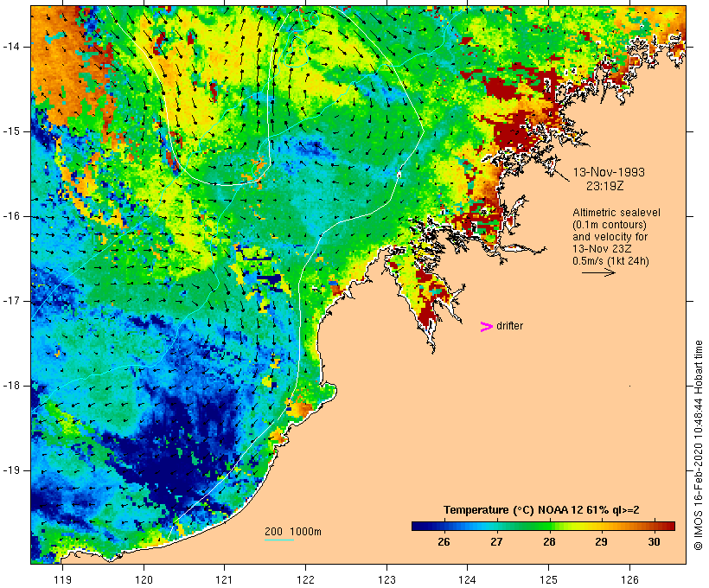Image resolution: width=709 pixels, height=588 pixels.
Task: Click the '23:19Z' time label
Action: pyautogui.click(x=605, y=186)
